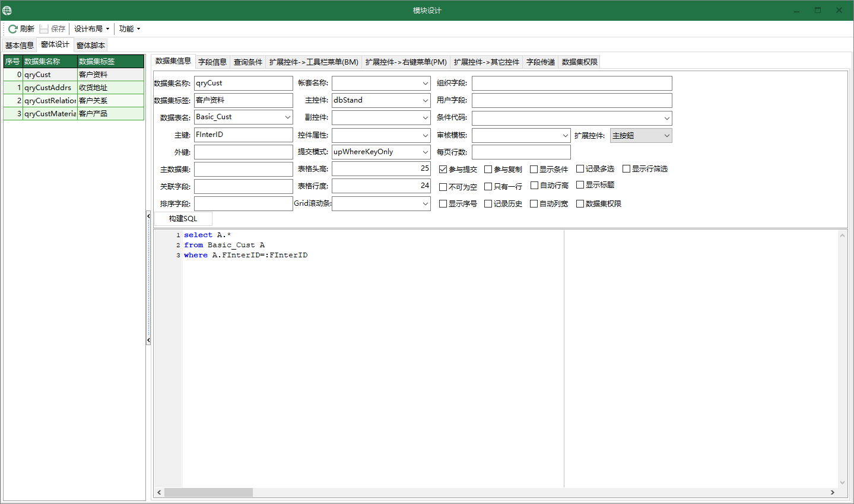Enable the 显示行筛选 checkbox
The image size is (854, 504).
626,168
